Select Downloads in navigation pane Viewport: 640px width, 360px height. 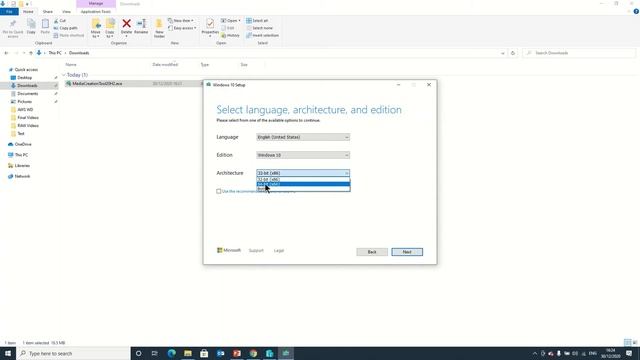click(27, 86)
